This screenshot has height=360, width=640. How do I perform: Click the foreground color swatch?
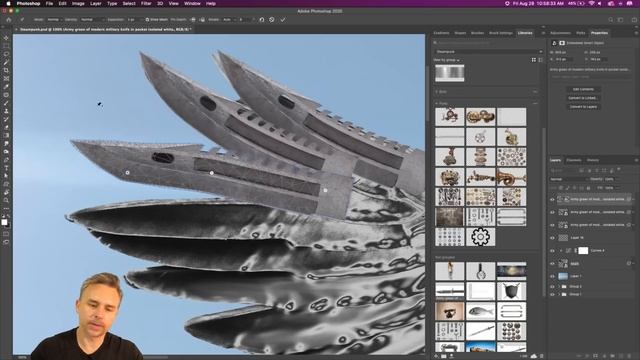click(4, 222)
